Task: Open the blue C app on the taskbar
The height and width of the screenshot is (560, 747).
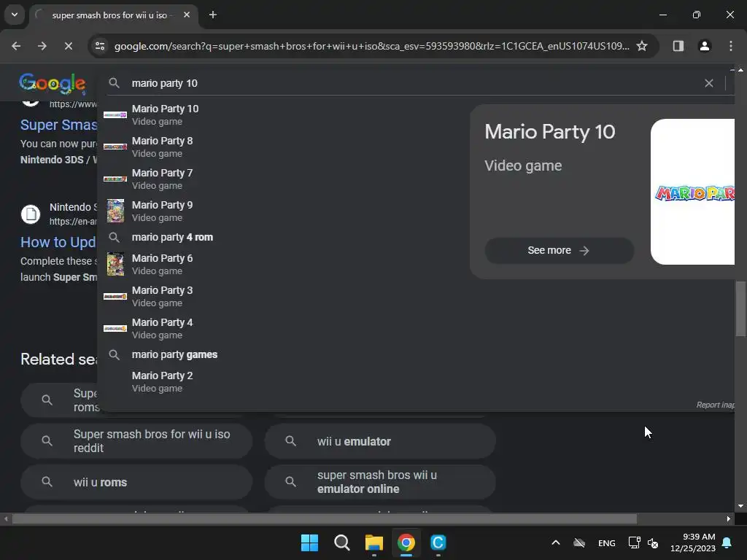Action: click(438, 542)
